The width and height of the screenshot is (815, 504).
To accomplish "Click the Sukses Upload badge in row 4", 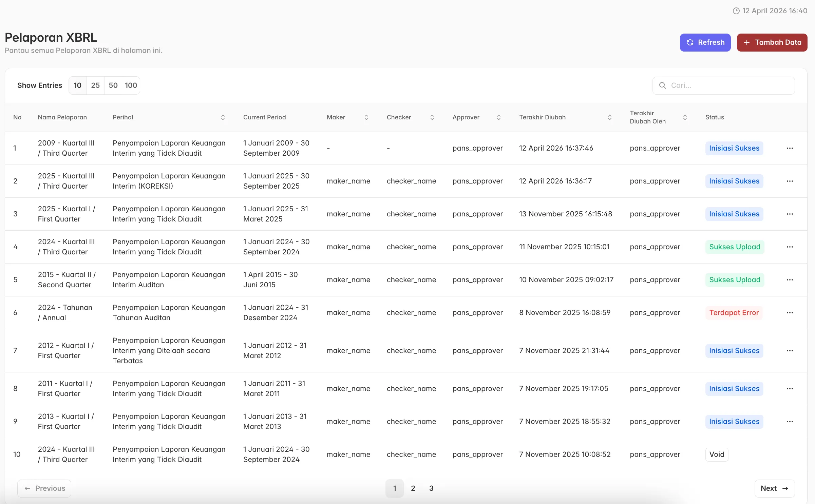I will coord(735,247).
